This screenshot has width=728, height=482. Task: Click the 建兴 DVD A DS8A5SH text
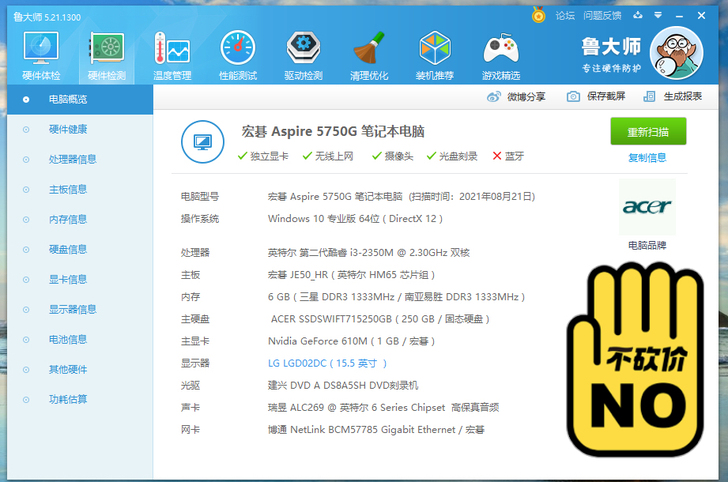(x=343, y=385)
